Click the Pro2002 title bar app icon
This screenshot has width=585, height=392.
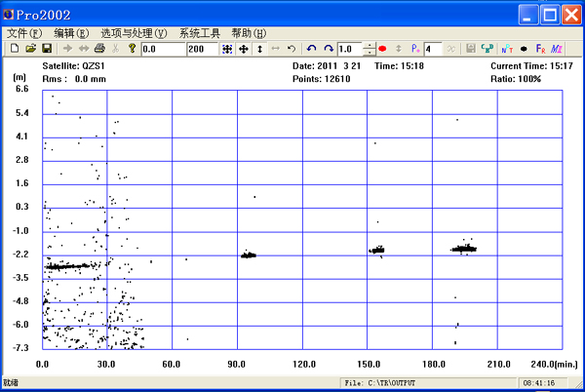8,15
